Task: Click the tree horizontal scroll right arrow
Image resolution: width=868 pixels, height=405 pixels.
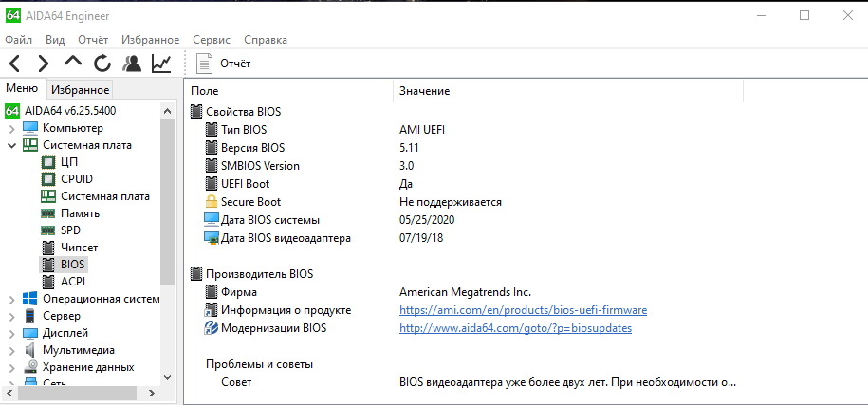Action: click(x=152, y=394)
